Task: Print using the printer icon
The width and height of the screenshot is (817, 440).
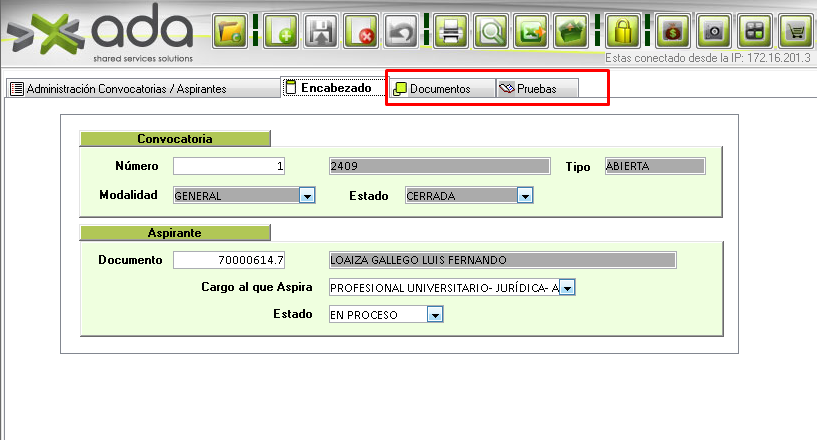Action: click(451, 31)
